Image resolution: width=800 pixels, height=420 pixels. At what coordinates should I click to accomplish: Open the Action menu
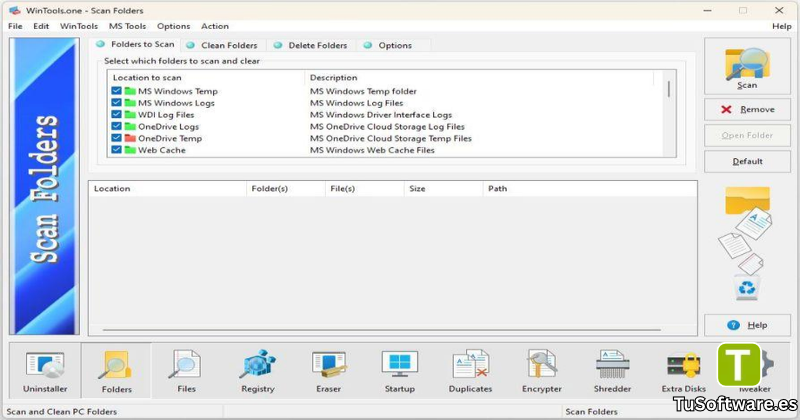click(215, 26)
